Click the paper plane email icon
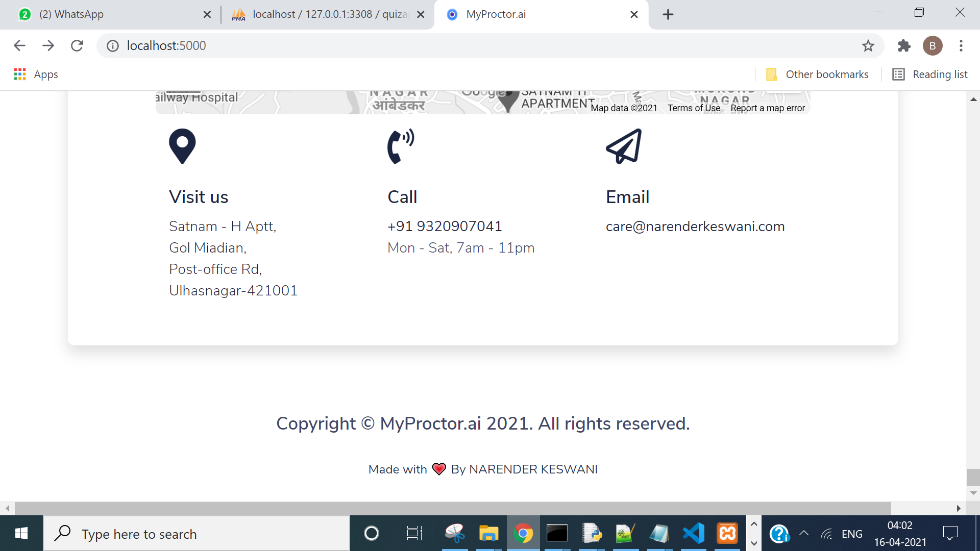Viewport: 980px width, 551px height. (x=624, y=146)
